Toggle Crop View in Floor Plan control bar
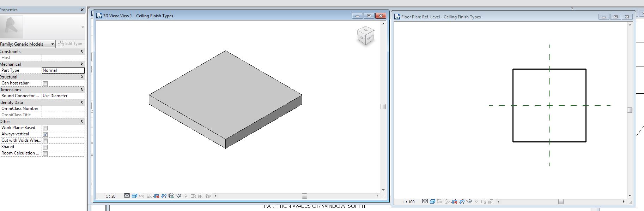 coord(454,201)
